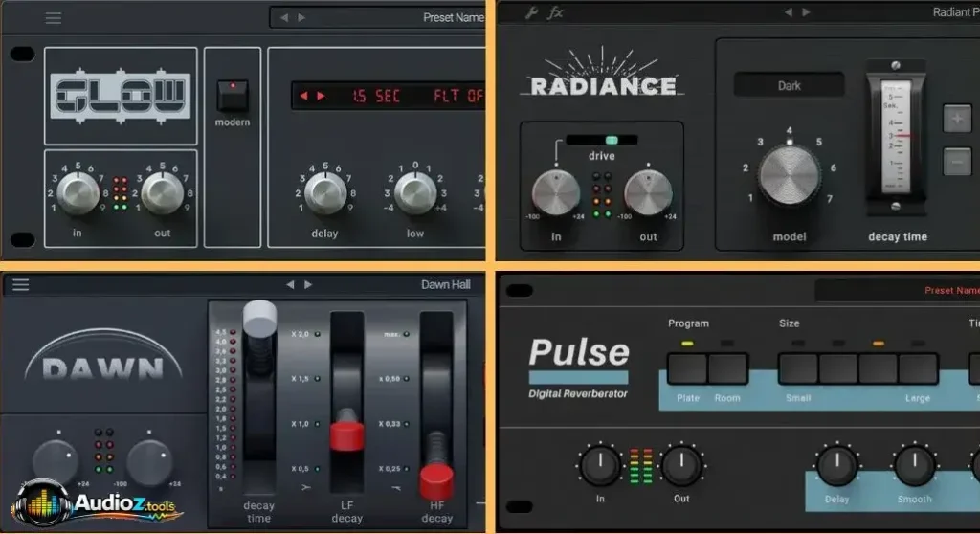Select the Small size button in Pulse
980x534 pixels.
click(798, 368)
